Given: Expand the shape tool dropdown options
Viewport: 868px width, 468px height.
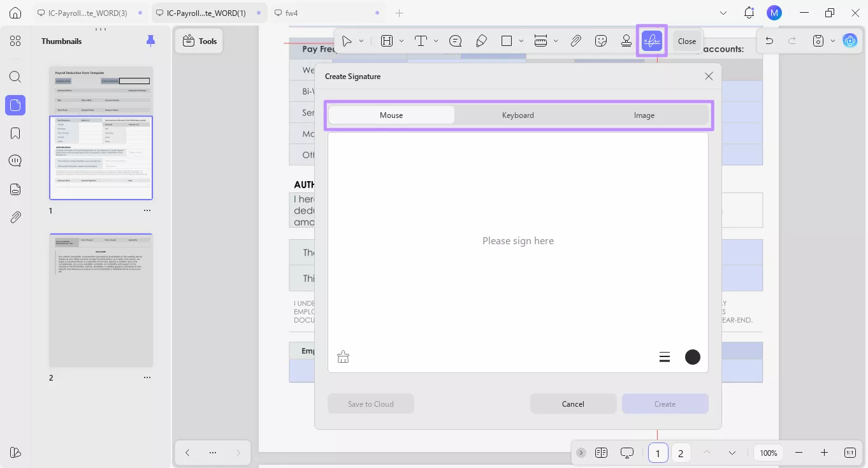Looking at the screenshot, I should (521, 40).
